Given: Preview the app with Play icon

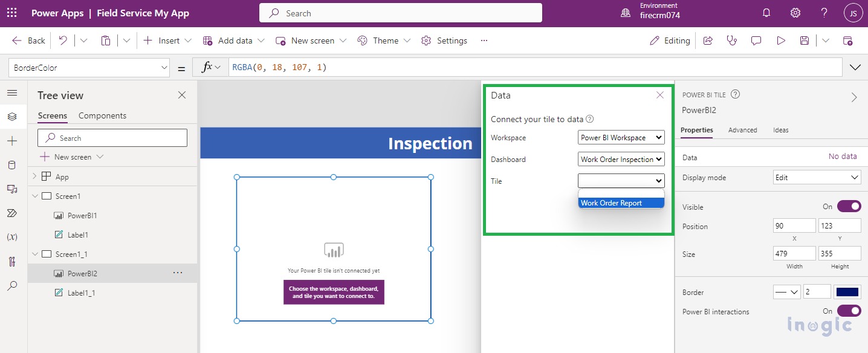Looking at the screenshot, I should 781,40.
